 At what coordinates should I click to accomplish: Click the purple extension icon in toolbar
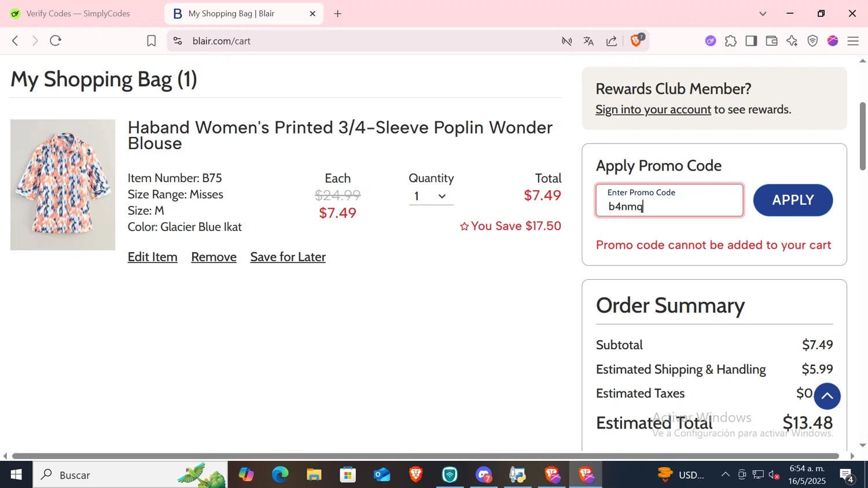[711, 40]
